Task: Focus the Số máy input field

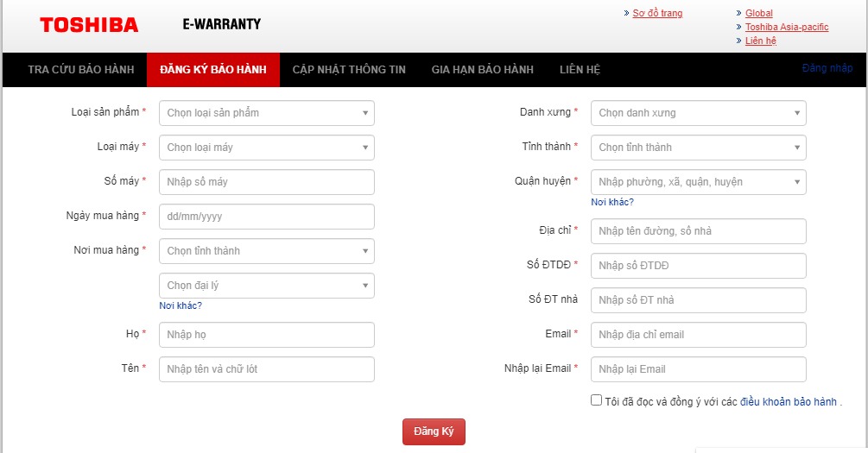Action: [x=266, y=182]
